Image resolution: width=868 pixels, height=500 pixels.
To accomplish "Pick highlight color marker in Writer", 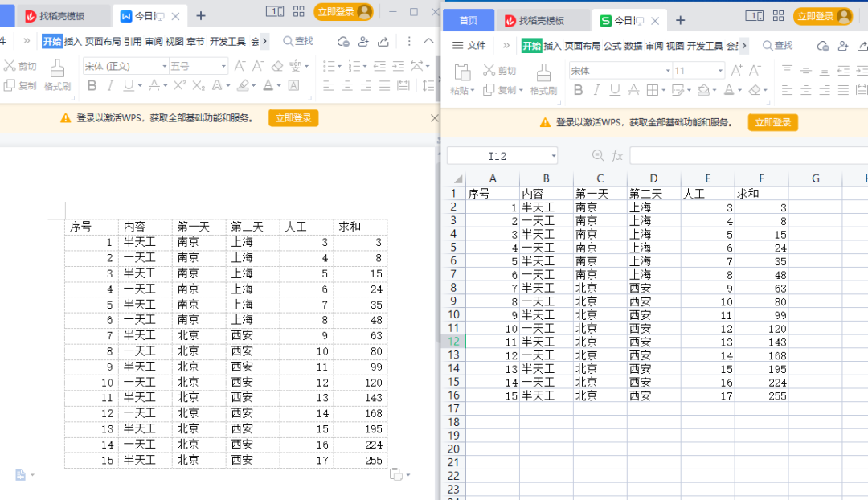I will (243, 86).
